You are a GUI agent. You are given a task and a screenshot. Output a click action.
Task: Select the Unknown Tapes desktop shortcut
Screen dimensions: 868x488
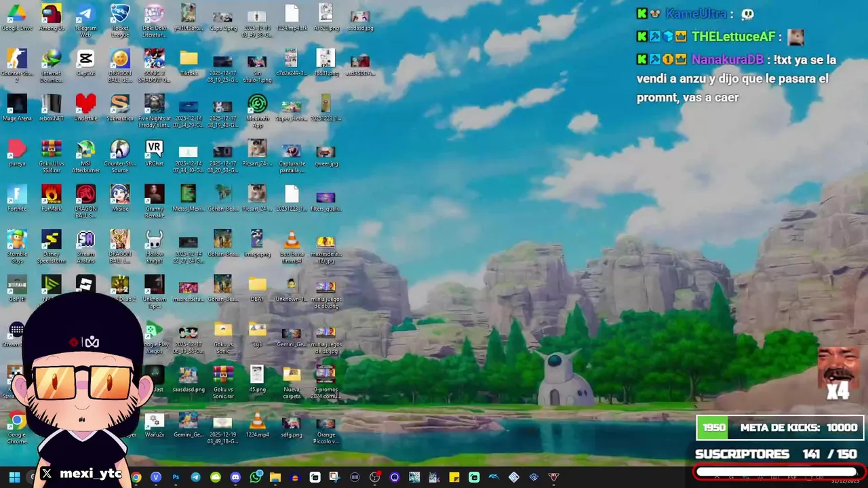click(x=154, y=292)
